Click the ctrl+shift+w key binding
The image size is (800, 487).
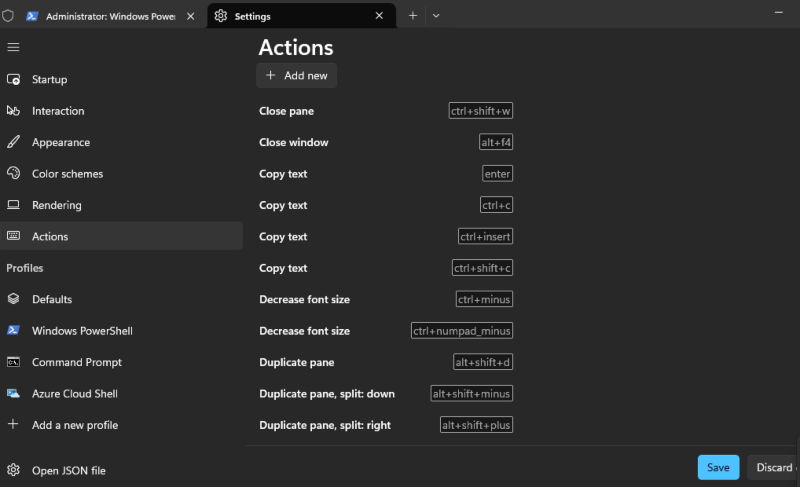pos(481,111)
